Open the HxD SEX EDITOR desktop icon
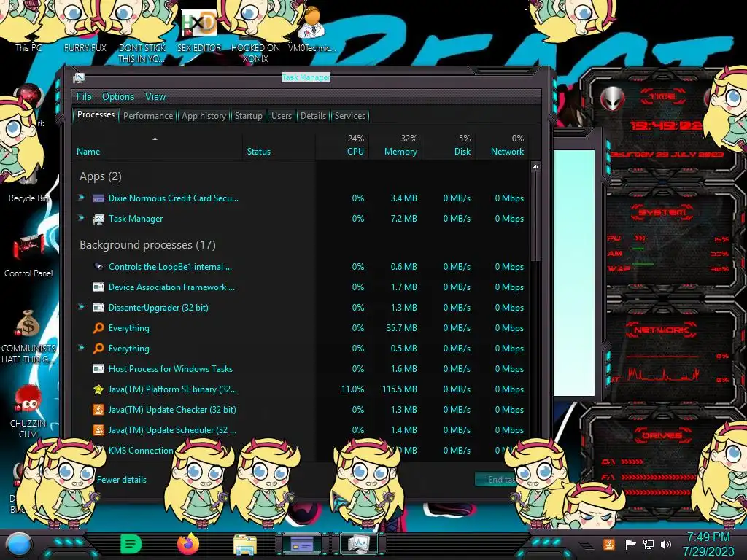Screen dimensions: 747x560 click(x=198, y=31)
